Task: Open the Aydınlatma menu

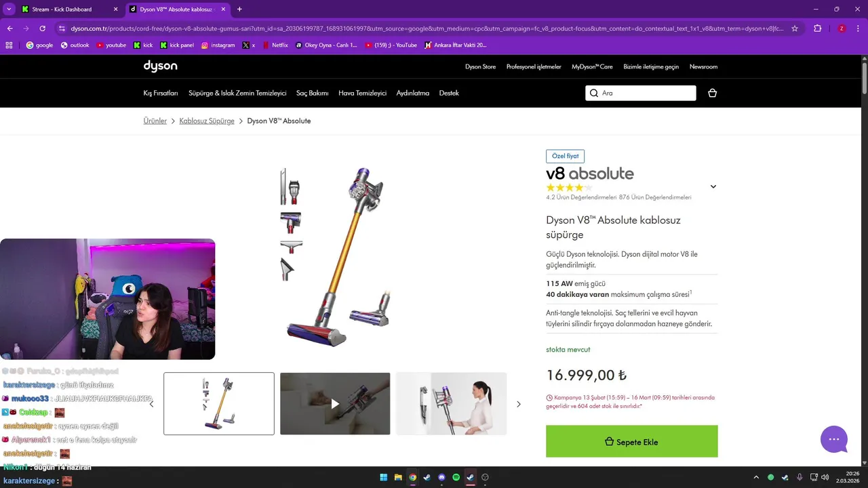Action: coord(413,93)
